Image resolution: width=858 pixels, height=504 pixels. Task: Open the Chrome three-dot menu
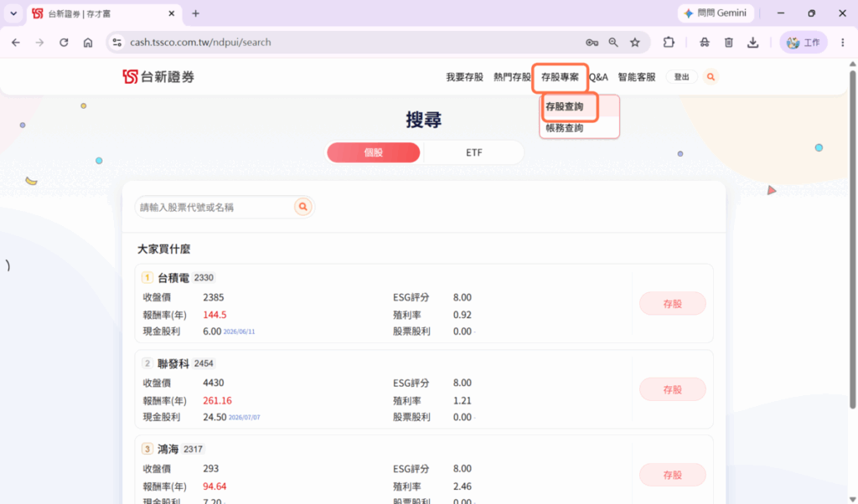click(843, 42)
